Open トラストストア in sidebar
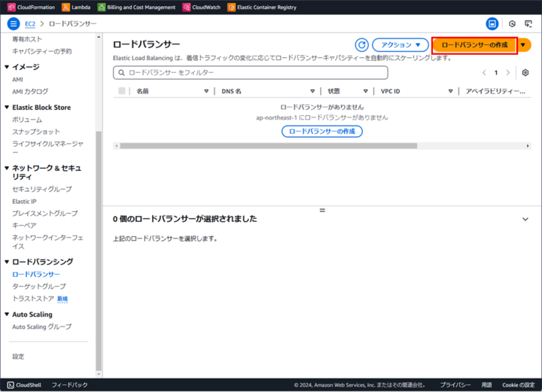Screen dimensions: 542x392 pyautogui.click(x=33, y=299)
